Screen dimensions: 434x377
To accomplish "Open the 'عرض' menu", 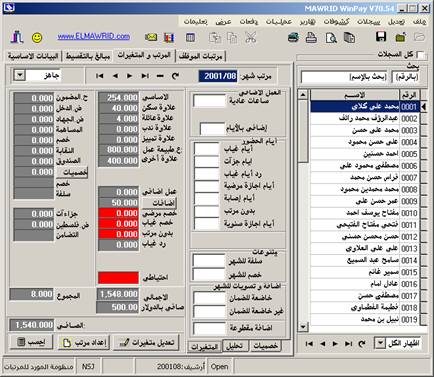I will (223, 22).
